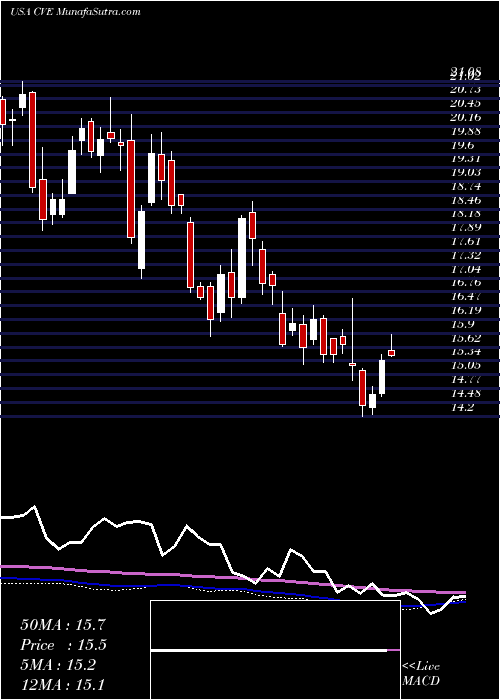The width and height of the screenshot is (500, 700).
Task: Click the <<Live label
Action: pos(421,667)
